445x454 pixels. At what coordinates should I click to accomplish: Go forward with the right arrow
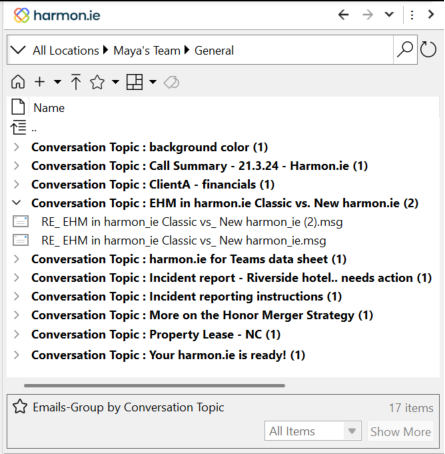click(x=367, y=15)
